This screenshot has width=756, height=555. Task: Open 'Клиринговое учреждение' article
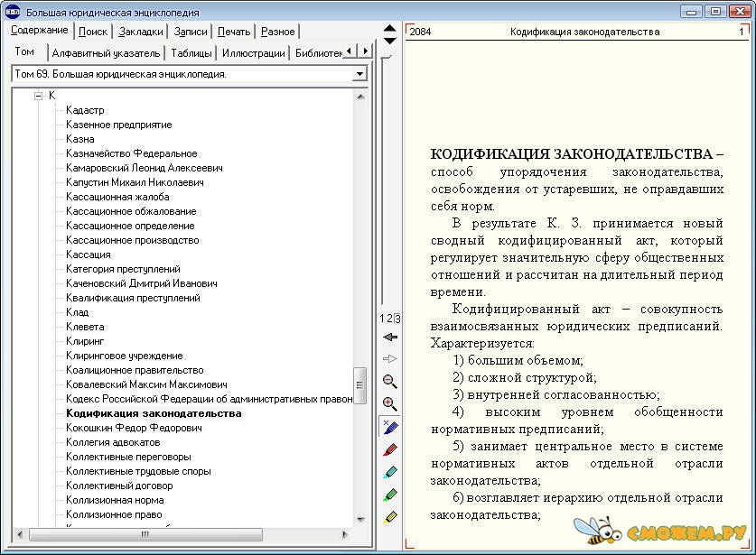tap(125, 356)
